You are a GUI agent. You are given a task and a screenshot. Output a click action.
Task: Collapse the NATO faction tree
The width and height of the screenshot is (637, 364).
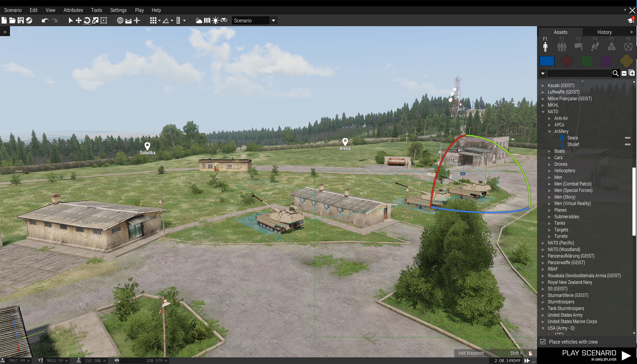[544, 111]
